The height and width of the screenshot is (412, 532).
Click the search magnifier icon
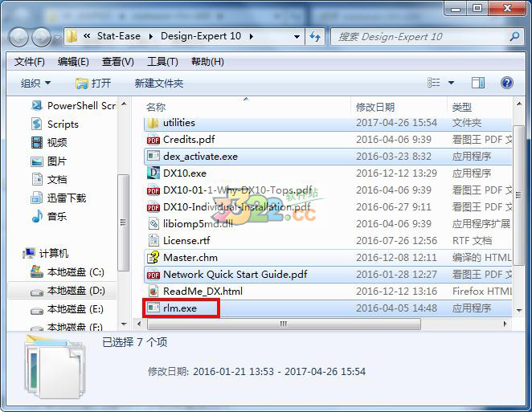point(514,36)
